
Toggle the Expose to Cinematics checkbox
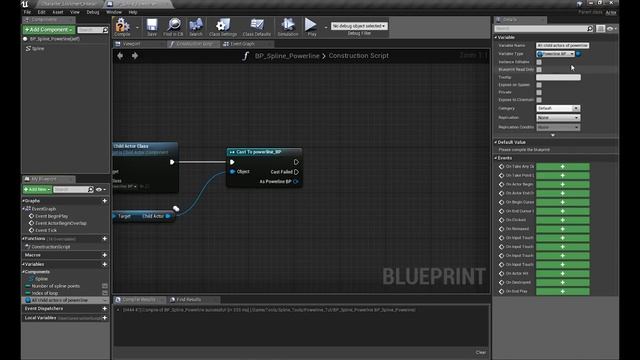point(539,100)
